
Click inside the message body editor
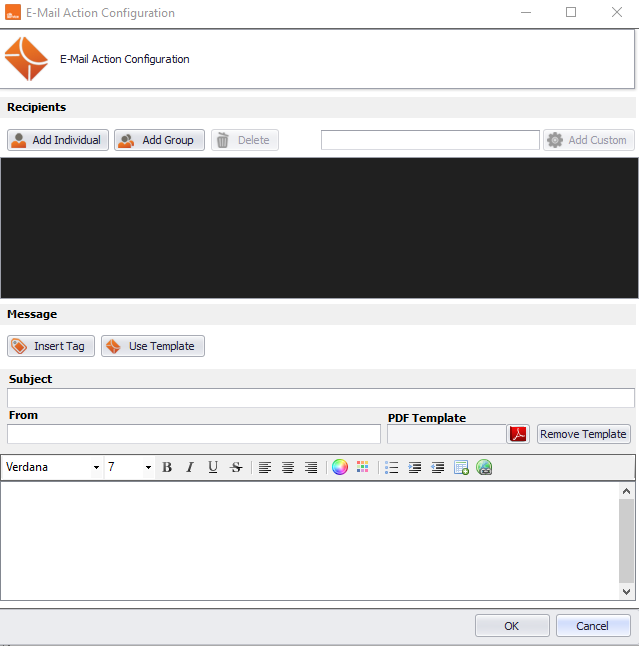[x=309, y=541]
